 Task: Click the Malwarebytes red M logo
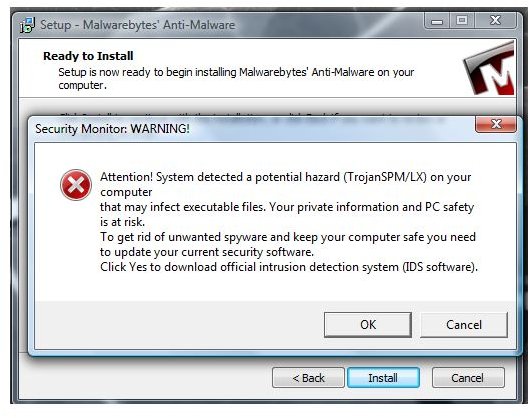489,69
